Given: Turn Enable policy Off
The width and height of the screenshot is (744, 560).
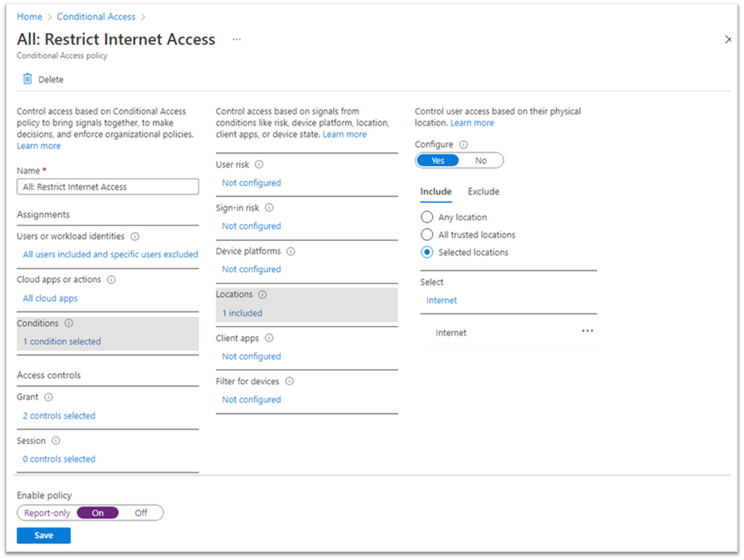Looking at the screenshot, I should coord(141,513).
